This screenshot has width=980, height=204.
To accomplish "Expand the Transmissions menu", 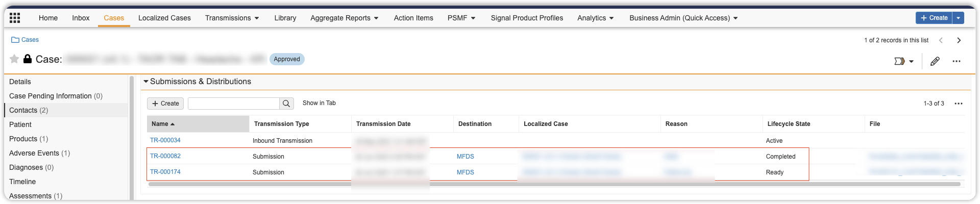I will (232, 18).
